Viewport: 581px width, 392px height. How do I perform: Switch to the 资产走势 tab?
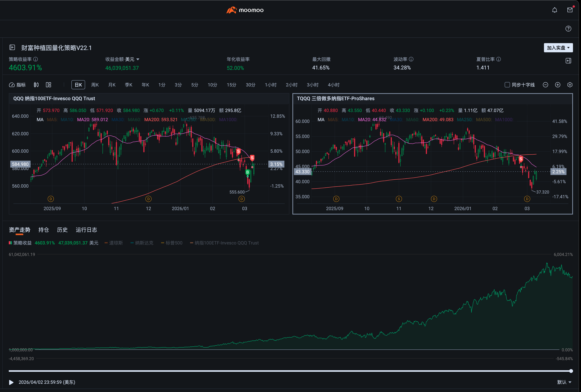click(x=19, y=230)
